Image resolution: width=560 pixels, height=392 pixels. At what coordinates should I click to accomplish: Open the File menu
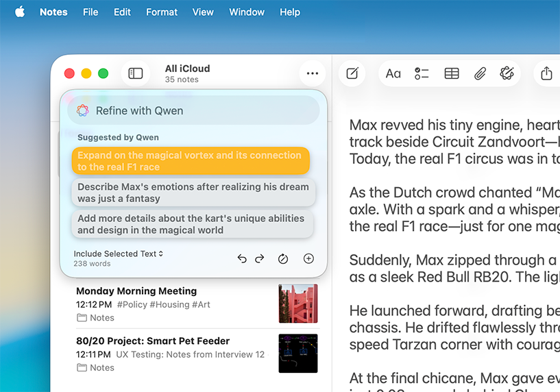pos(90,12)
